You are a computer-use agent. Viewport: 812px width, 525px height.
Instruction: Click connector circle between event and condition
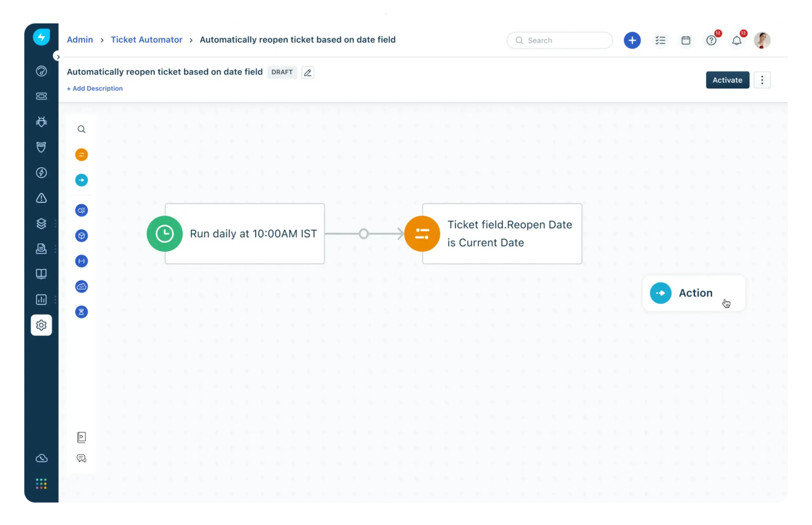click(x=364, y=234)
